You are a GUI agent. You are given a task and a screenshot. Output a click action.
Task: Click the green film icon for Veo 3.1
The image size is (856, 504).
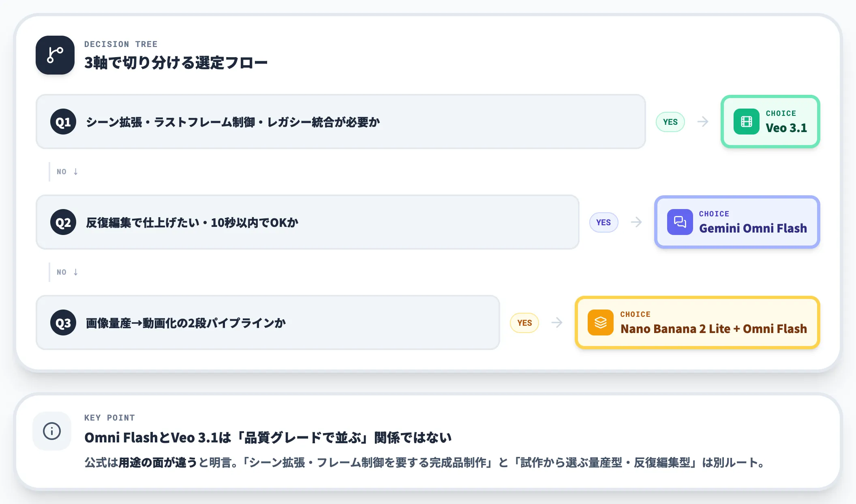click(746, 122)
